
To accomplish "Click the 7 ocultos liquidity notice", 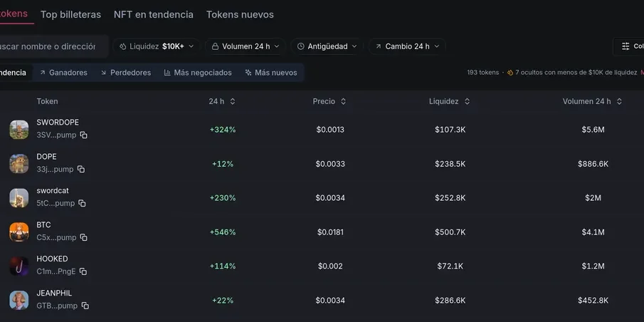I will 576,73.
